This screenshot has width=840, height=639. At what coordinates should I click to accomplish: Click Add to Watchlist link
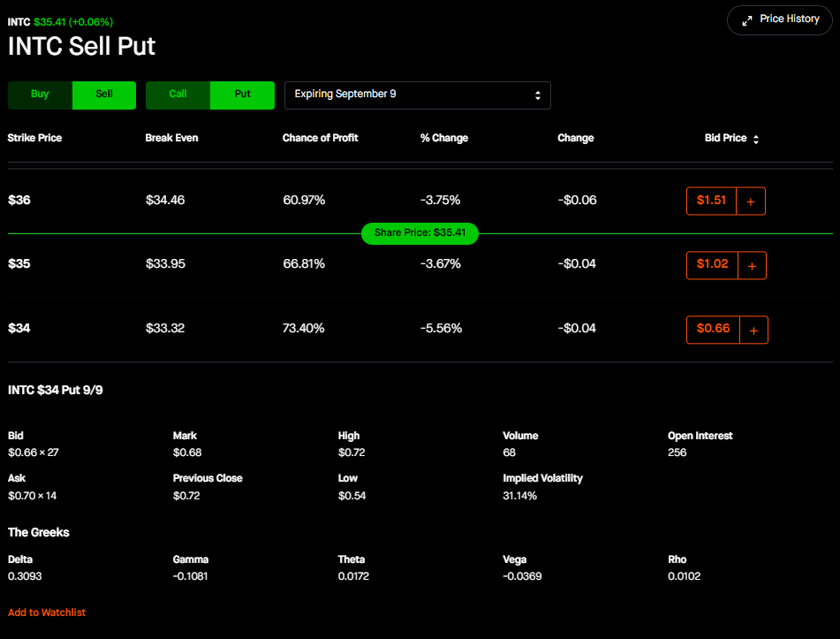click(x=47, y=612)
